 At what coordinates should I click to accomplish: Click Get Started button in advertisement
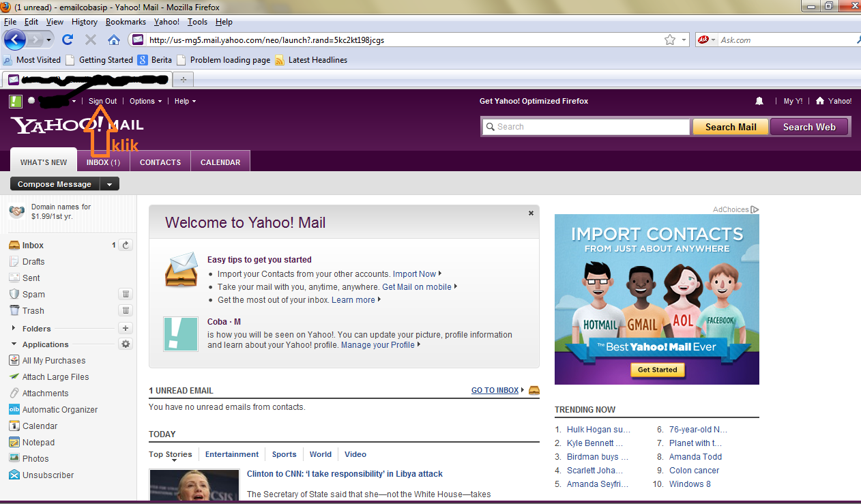(657, 370)
